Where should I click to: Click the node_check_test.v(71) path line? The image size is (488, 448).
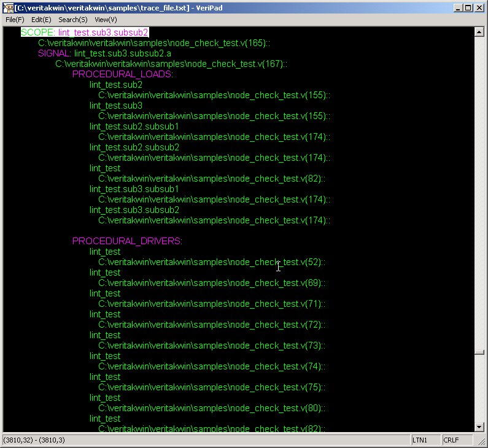[x=212, y=304]
